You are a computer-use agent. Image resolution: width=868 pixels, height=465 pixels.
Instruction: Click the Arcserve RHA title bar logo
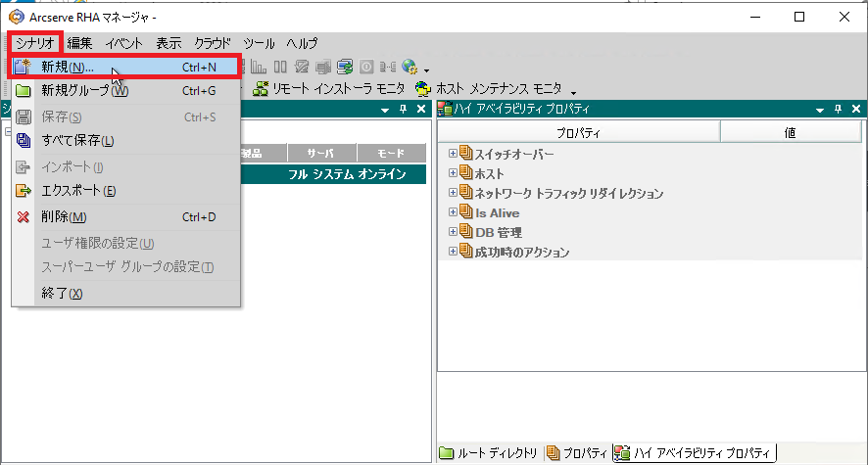point(16,18)
